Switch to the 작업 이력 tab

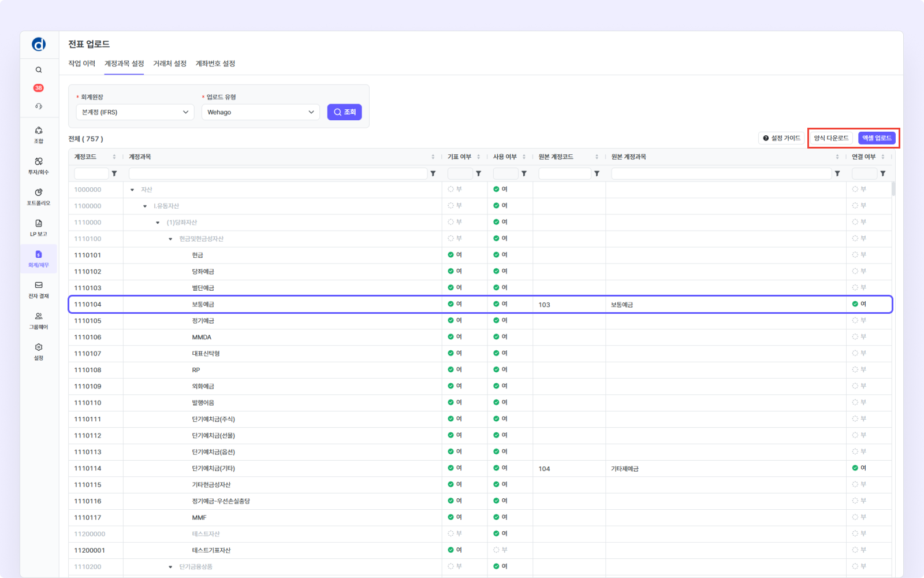(x=82, y=64)
